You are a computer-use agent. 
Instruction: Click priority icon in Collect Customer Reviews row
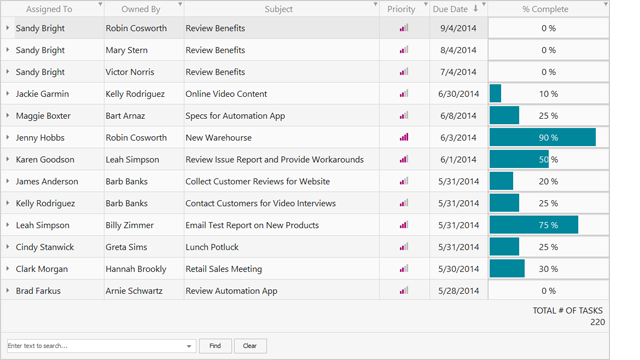coord(404,181)
